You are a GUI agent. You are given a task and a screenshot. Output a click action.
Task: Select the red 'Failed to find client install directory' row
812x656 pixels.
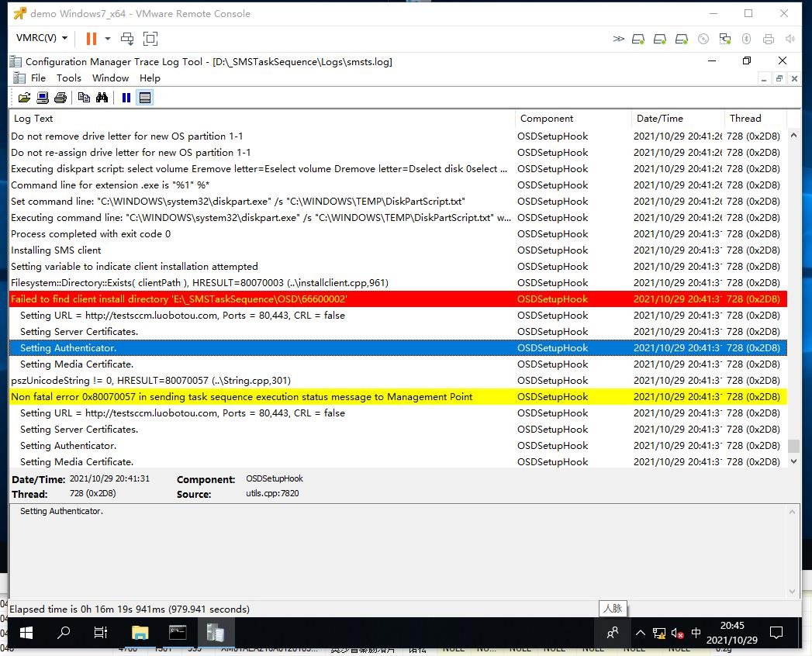click(x=262, y=299)
